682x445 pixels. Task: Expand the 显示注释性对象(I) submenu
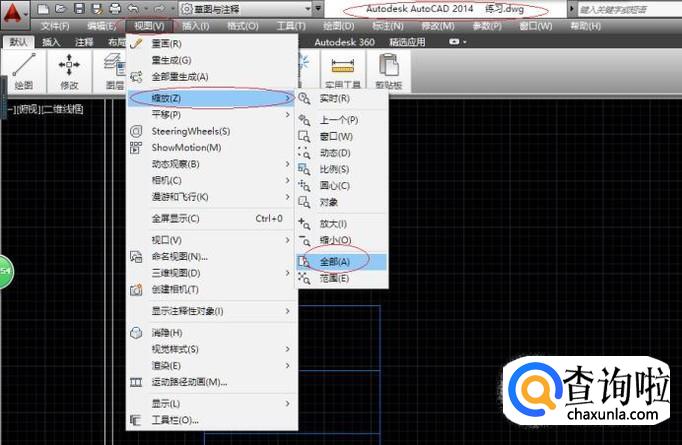click(x=212, y=311)
